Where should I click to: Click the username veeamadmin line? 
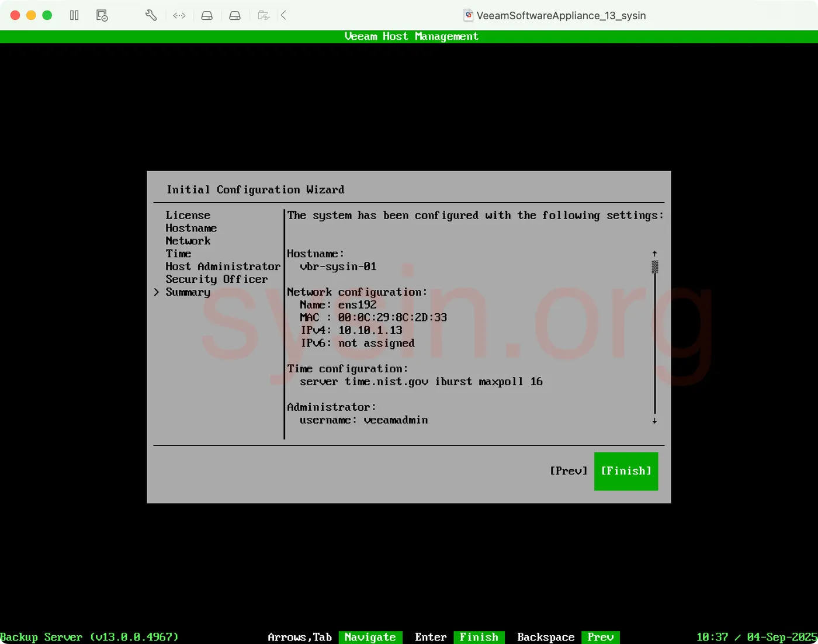point(363,420)
